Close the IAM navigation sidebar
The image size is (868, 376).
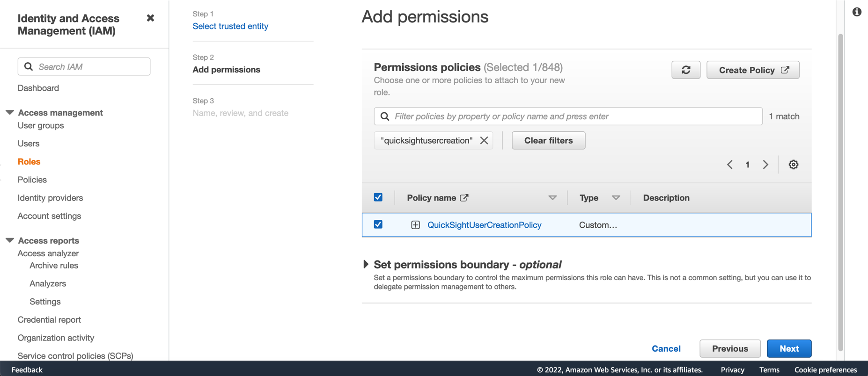(x=150, y=18)
